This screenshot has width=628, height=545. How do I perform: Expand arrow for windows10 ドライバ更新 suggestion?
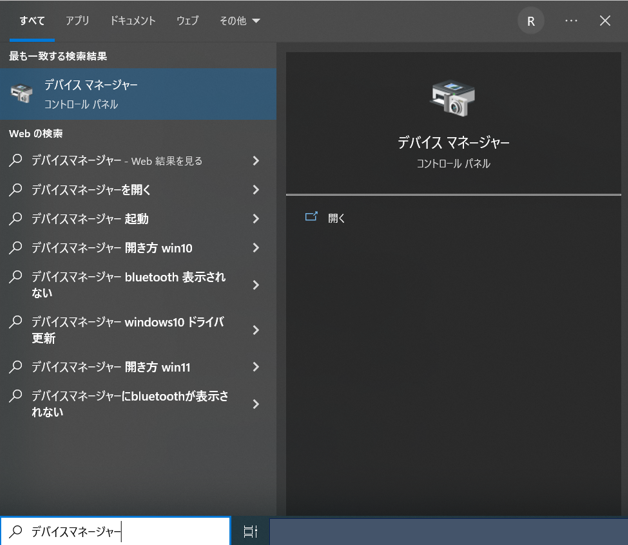point(256,330)
